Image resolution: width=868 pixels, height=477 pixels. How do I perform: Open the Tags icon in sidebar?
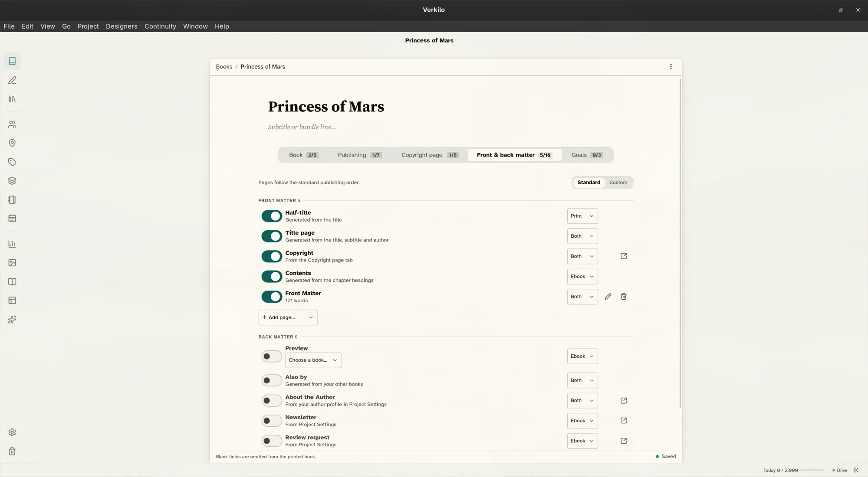pos(12,162)
